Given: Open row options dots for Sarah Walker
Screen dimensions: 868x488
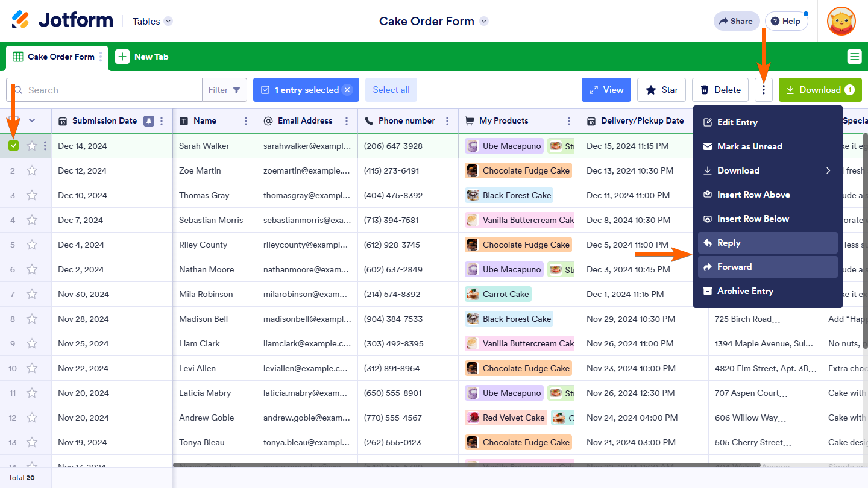Looking at the screenshot, I should (45, 146).
